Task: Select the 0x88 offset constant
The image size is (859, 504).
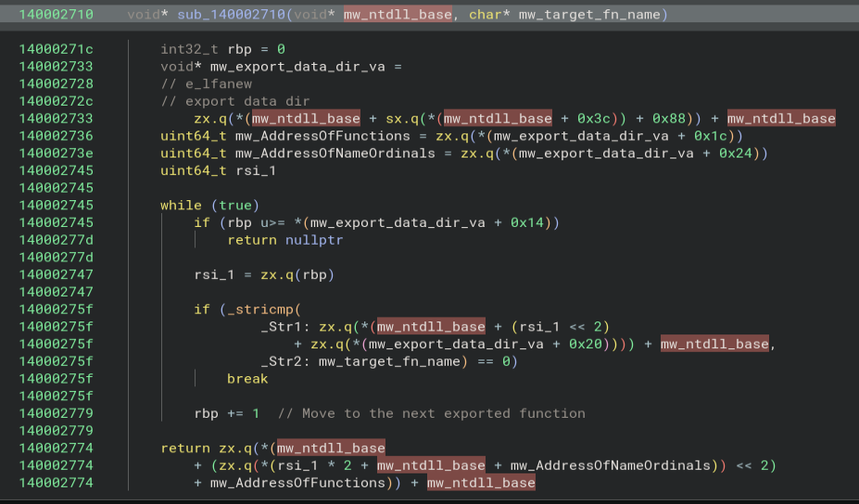Action: click(x=668, y=119)
